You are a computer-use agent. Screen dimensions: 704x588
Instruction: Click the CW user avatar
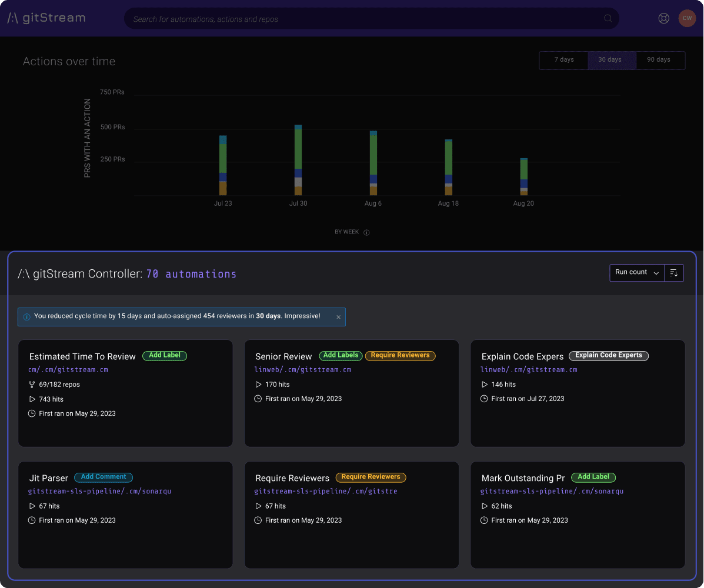click(x=687, y=18)
